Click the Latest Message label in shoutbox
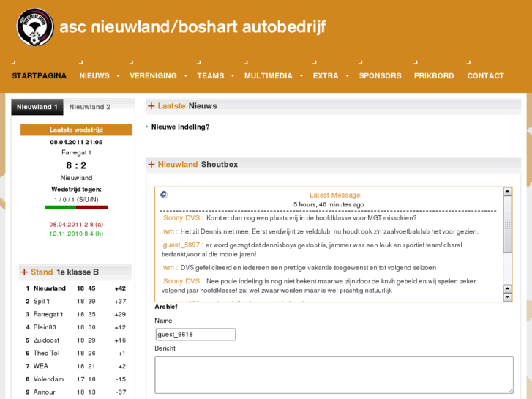 (x=336, y=195)
